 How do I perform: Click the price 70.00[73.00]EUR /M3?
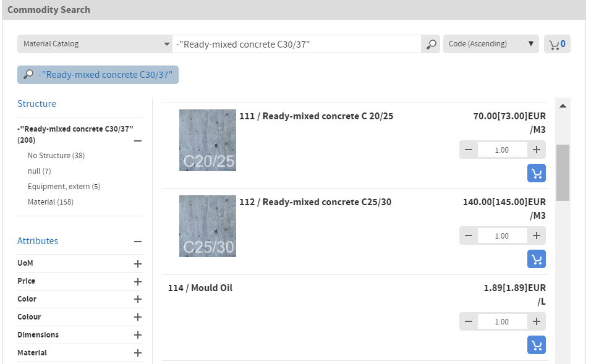coord(509,123)
